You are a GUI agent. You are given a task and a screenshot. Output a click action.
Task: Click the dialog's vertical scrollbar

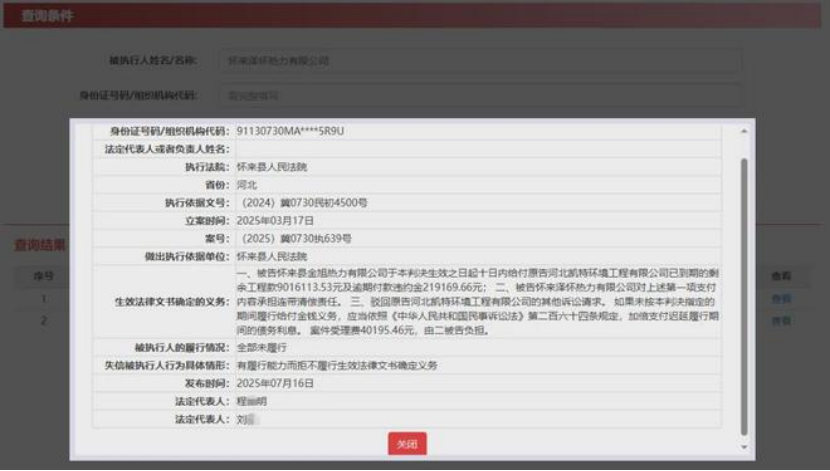pyautogui.click(x=743, y=290)
